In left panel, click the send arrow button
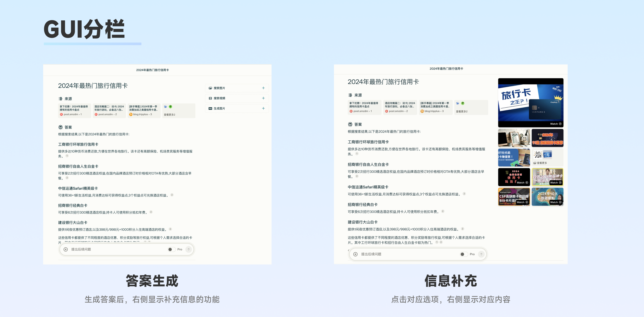644x317 pixels. [x=189, y=249]
